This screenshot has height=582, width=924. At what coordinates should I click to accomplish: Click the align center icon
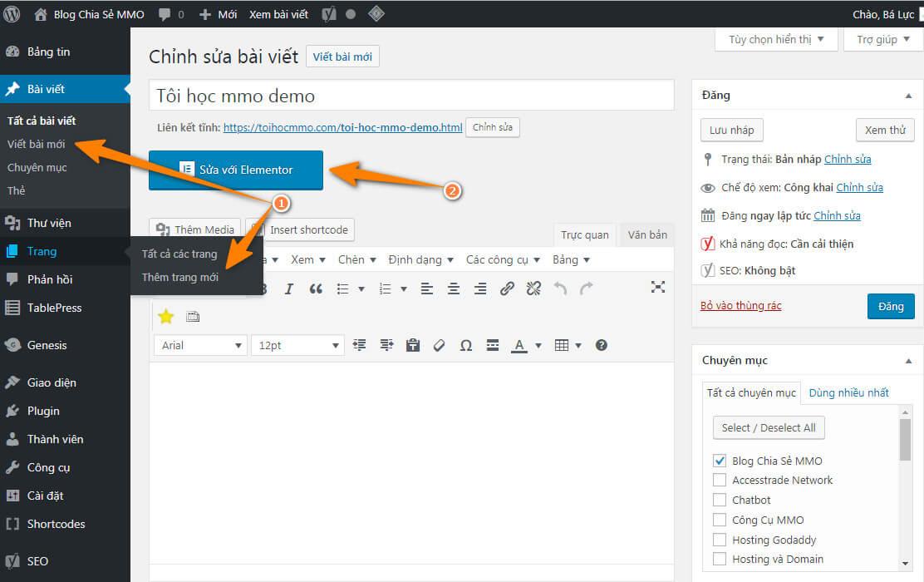pyautogui.click(x=454, y=289)
